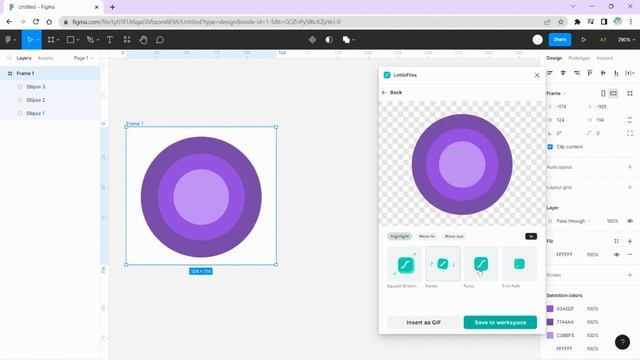Toggle portrait frame orientation

pos(603,93)
